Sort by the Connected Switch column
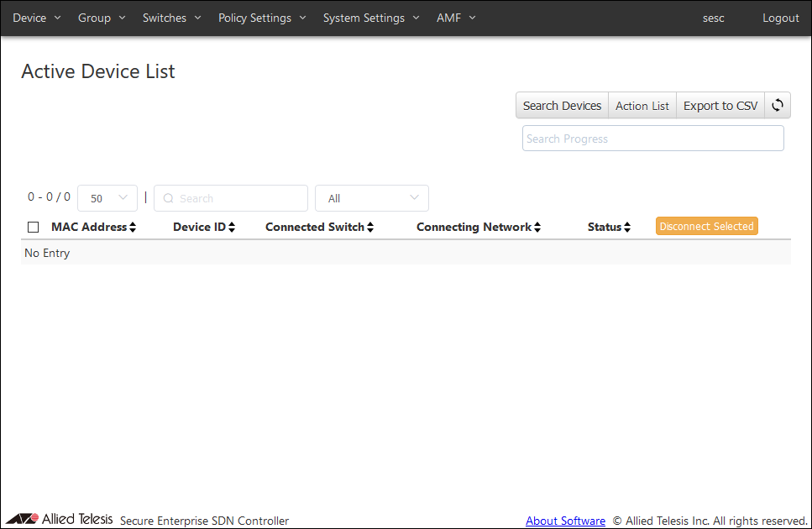812x529 pixels. coord(319,228)
